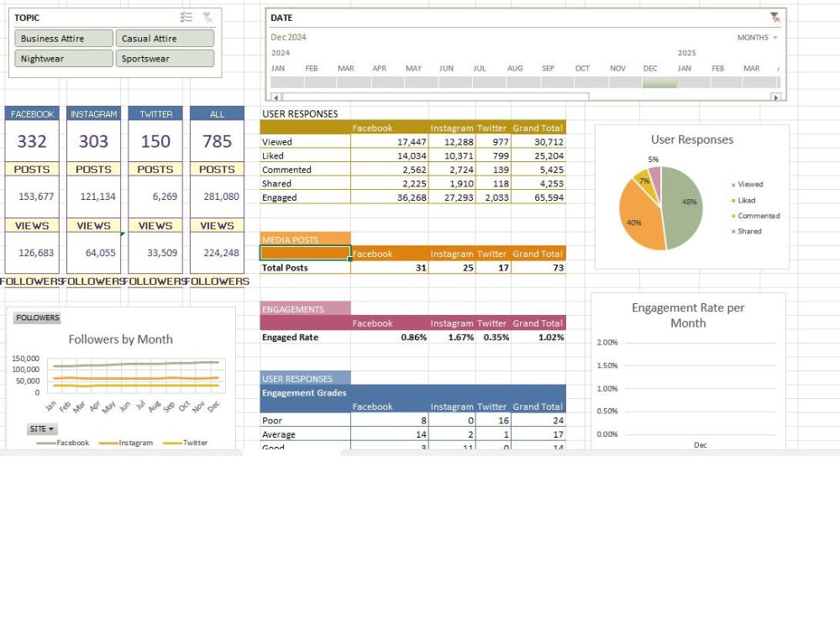Select Shared Instagram value 1,910
The image size is (840, 630).
click(452, 184)
